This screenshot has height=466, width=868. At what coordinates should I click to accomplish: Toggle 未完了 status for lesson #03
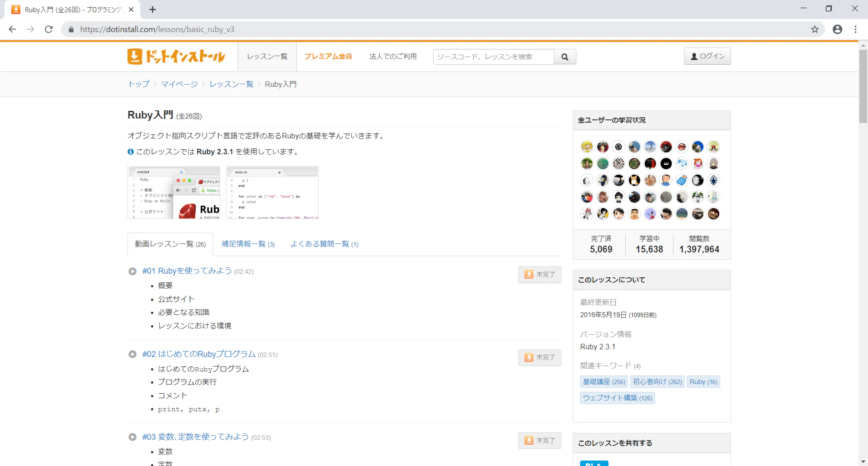[539, 440]
